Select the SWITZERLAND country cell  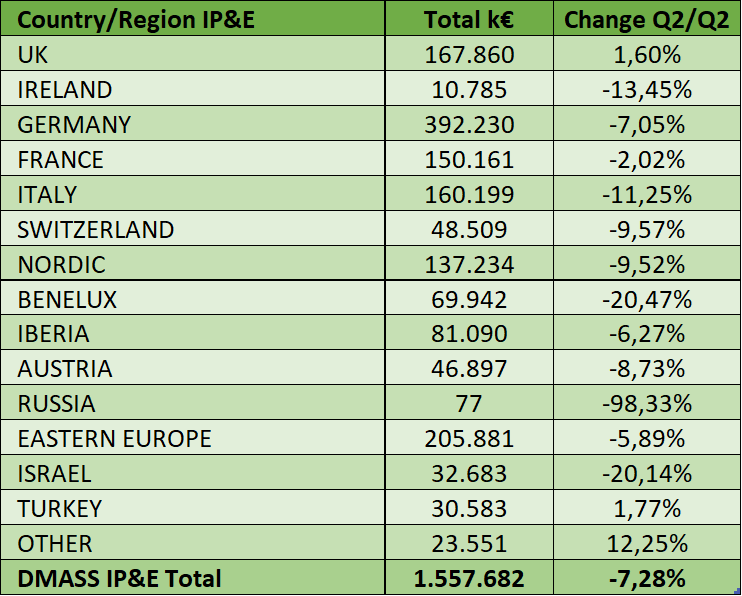tap(96, 230)
